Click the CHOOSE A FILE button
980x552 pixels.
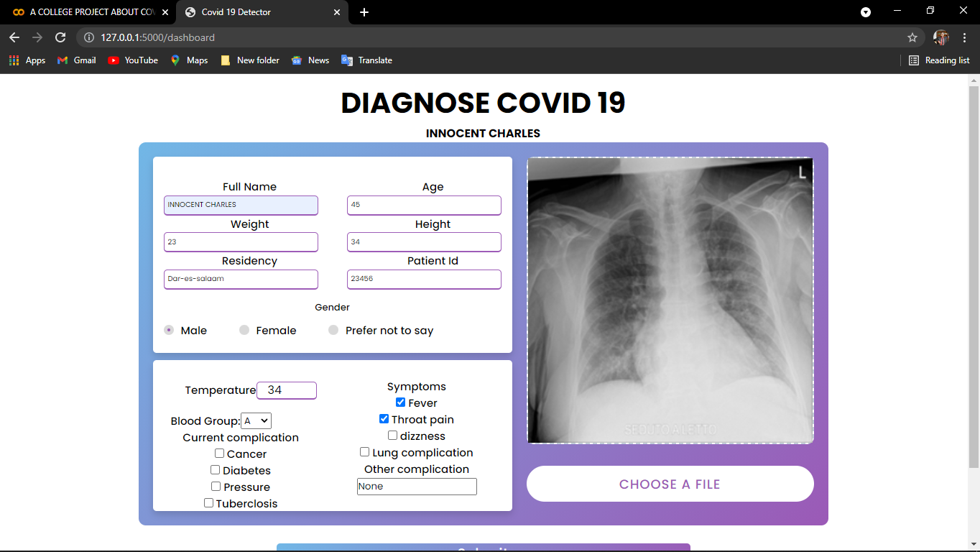pos(670,484)
